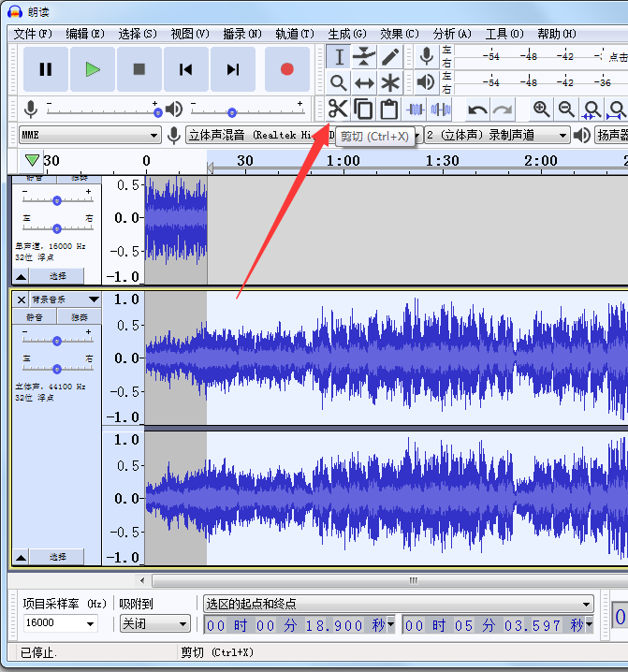Image resolution: width=628 pixels, height=672 pixels.
Task: Collapse the 背景音乐 track with bottom arrow
Action: click(x=22, y=557)
